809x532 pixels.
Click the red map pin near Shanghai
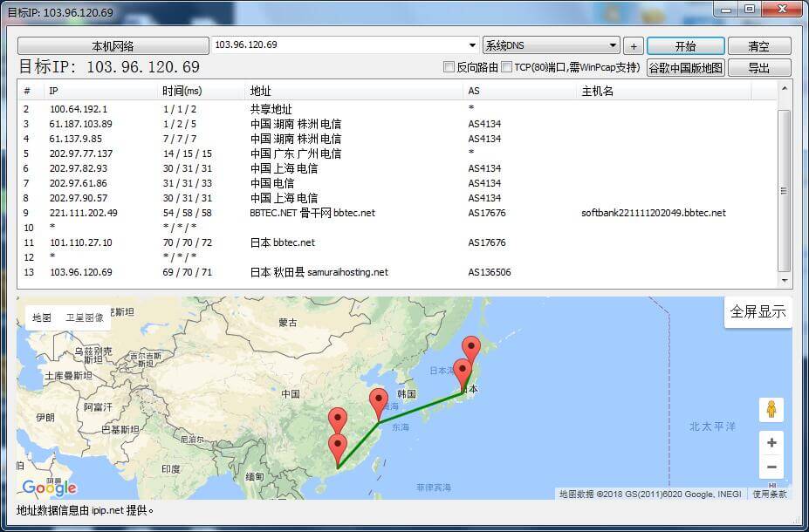(x=379, y=403)
